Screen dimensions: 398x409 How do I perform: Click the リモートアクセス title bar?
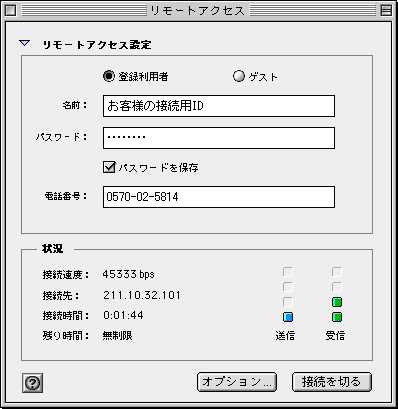(198, 11)
